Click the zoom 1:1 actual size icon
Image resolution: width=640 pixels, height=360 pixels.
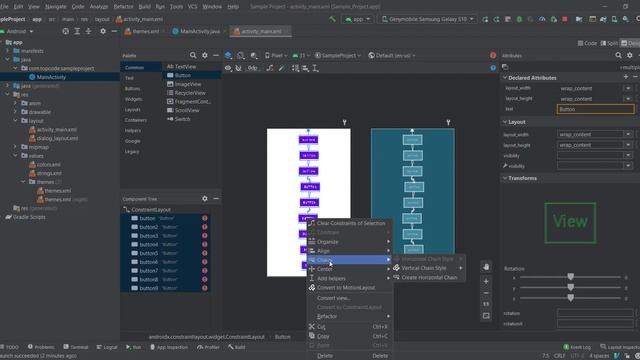[486, 304]
